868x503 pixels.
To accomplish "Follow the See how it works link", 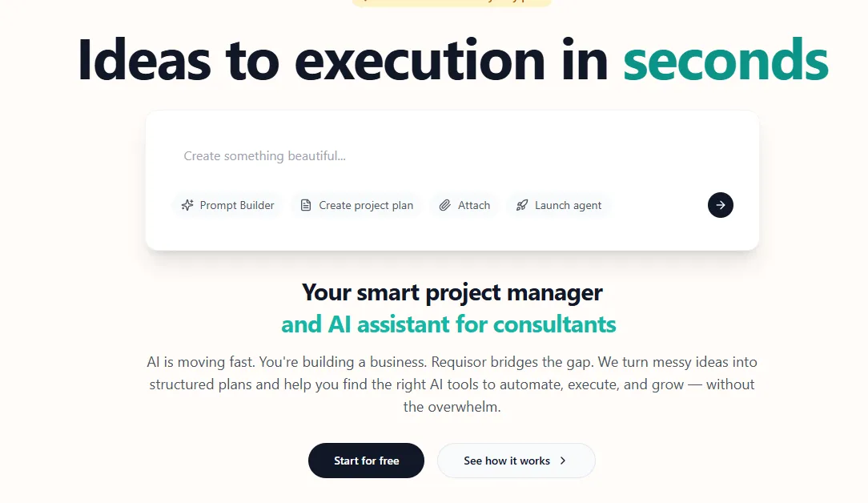I will (507, 461).
